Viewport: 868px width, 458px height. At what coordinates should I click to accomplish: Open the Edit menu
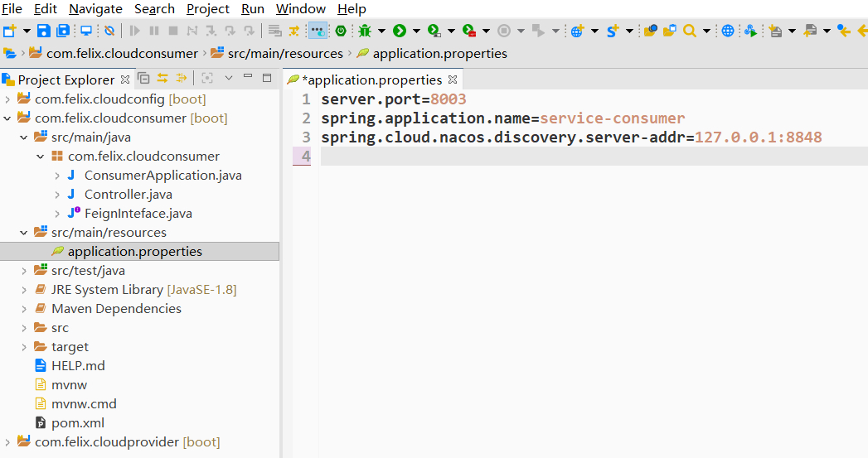pos(46,9)
